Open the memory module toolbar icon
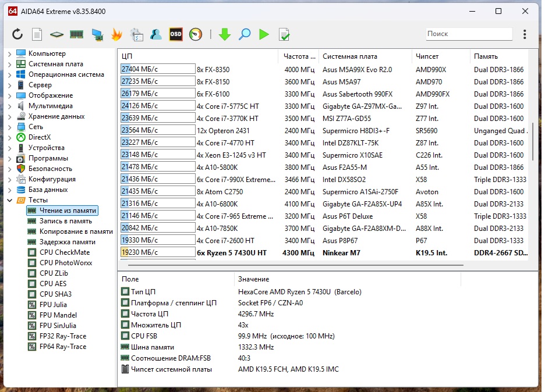This screenshot has height=392, width=545. point(76,34)
